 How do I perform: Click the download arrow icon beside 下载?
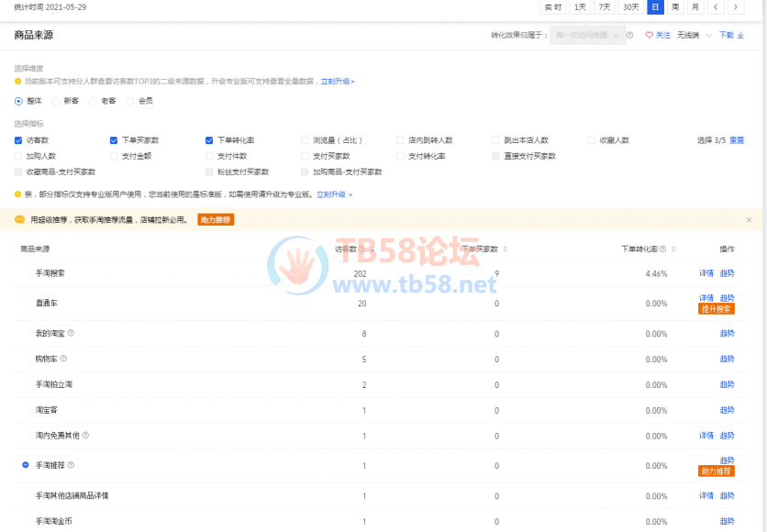pos(741,36)
